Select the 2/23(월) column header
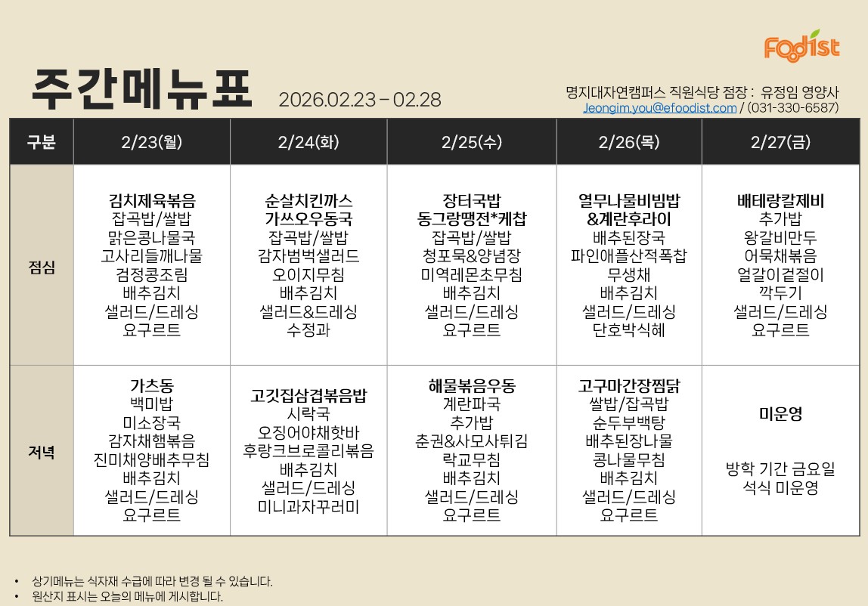The image size is (868, 606). pyautogui.click(x=151, y=141)
